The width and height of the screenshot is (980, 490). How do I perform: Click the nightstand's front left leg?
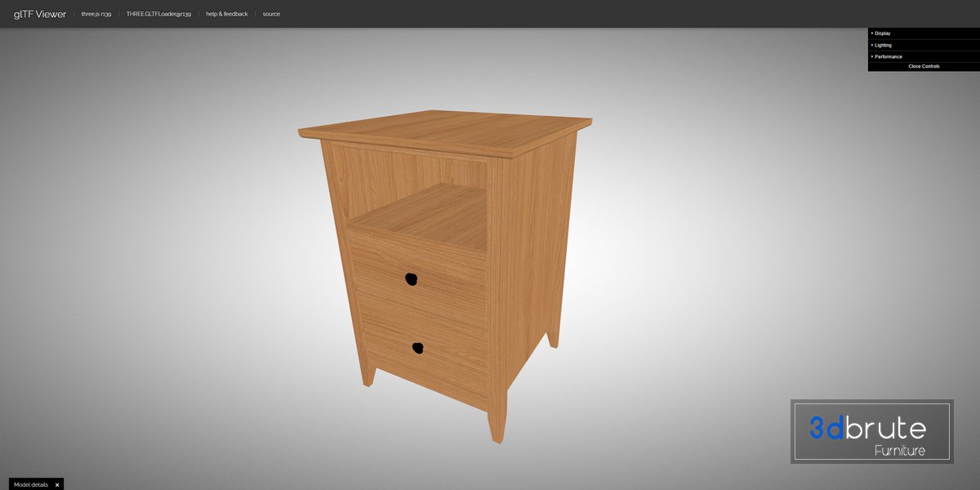pyautogui.click(x=367, y=376)
